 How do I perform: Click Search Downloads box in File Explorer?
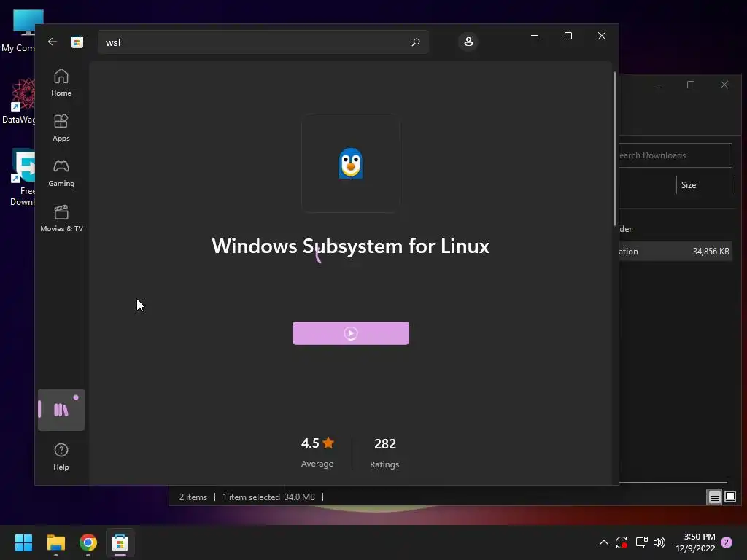tap(675, 155)
